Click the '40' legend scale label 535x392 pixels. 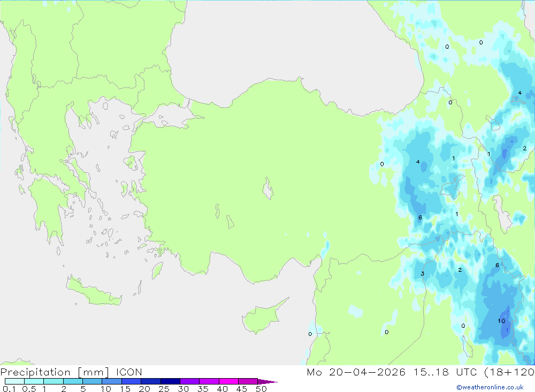(x=222, y=389)
